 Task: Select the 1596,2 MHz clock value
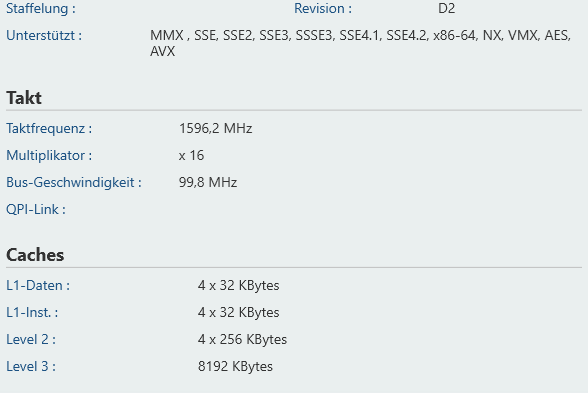(216, 129)
